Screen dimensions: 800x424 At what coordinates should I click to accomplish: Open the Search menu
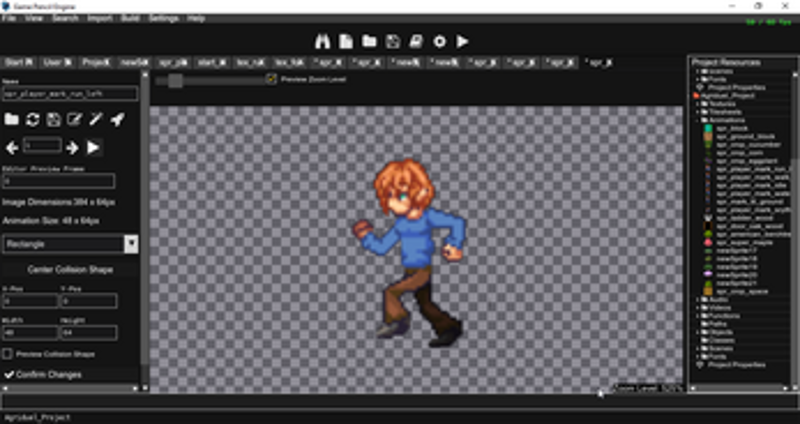65,18
